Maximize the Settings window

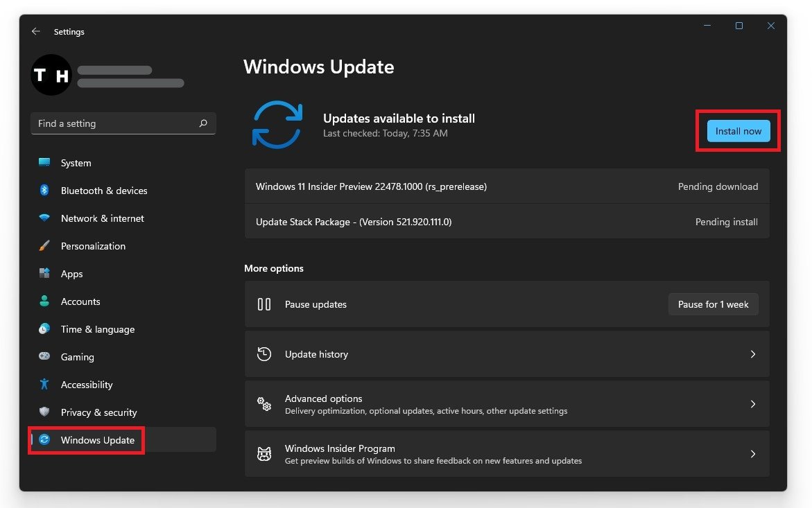point(739,26)
